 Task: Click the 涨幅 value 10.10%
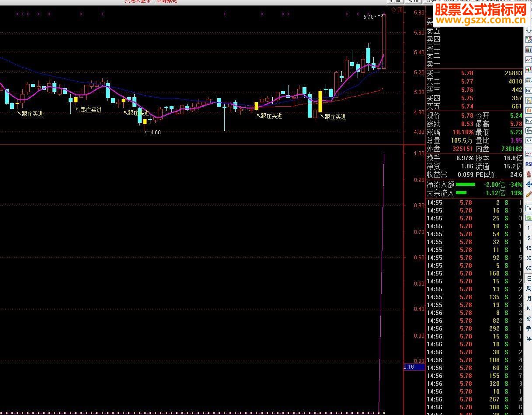pos(464,132)
